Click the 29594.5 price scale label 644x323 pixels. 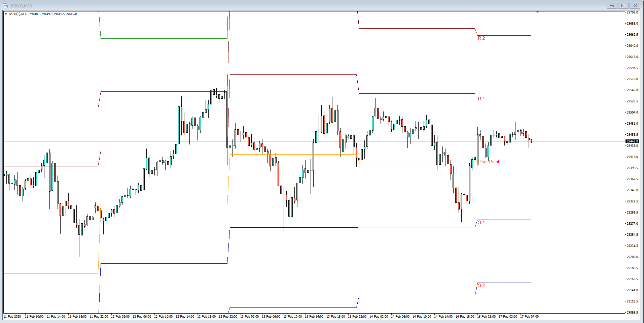click(x=632, y=68)
